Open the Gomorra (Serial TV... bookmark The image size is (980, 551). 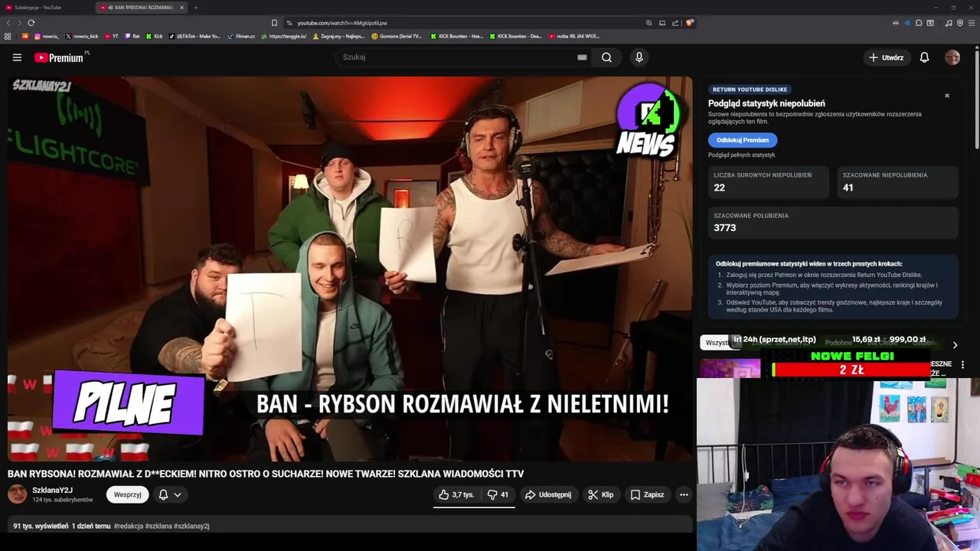click(x=397, y=36)
